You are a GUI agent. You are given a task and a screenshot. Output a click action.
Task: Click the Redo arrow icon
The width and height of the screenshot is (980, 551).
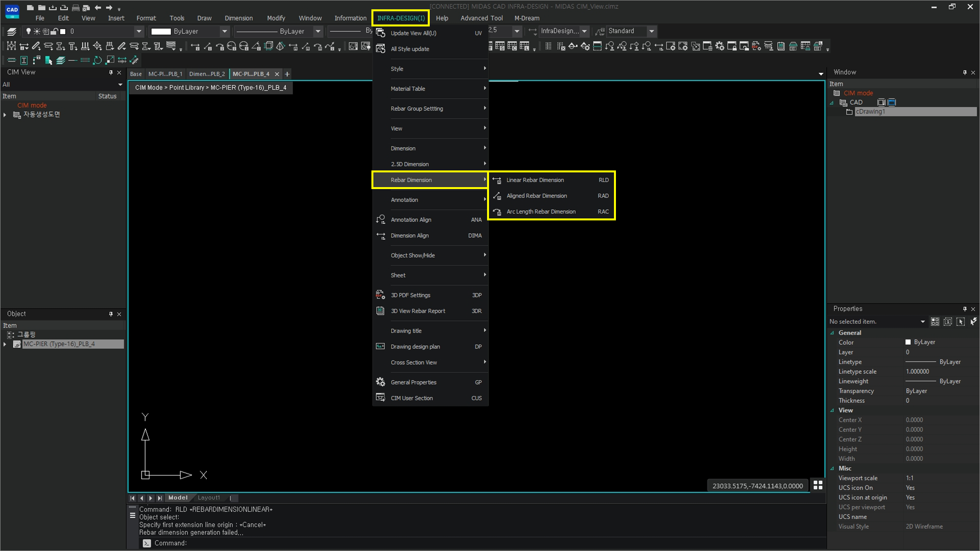click(109, 7)
